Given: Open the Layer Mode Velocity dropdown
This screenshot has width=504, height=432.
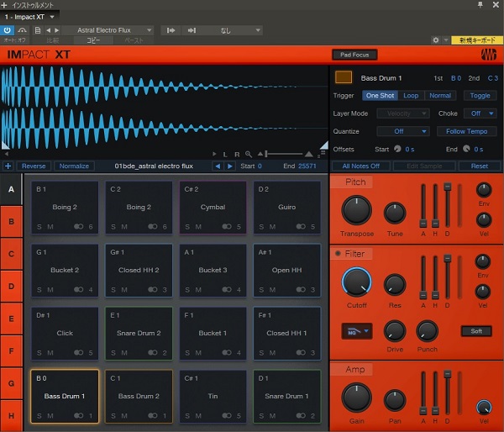Looking at the screenshot, I should 403,113.
